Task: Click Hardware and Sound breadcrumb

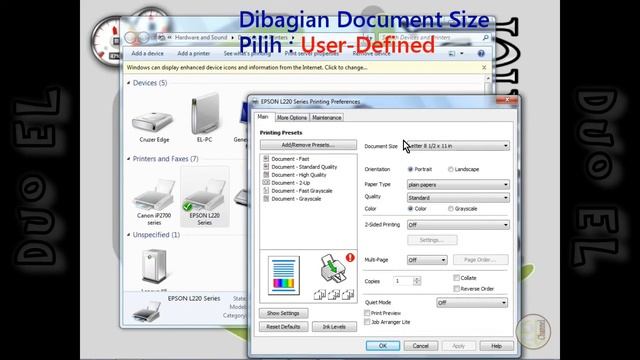Action: [x=201, y=38]
